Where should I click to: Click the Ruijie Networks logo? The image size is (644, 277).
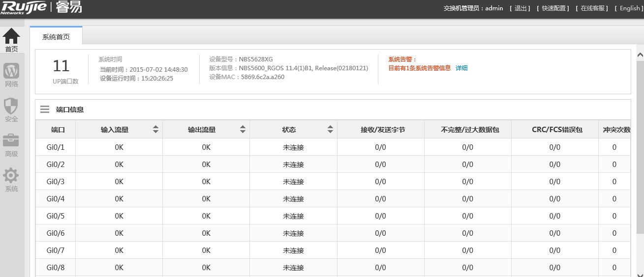24,8
